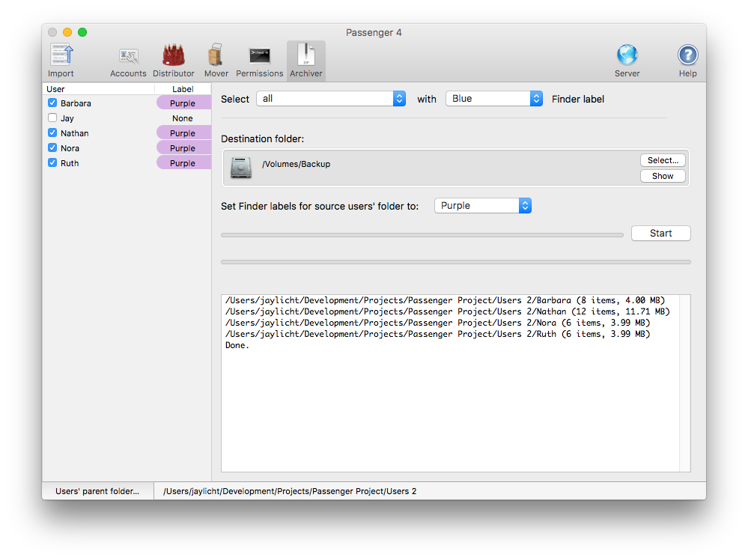
Task: Zoom the window with green button
Action: (82, 32)
